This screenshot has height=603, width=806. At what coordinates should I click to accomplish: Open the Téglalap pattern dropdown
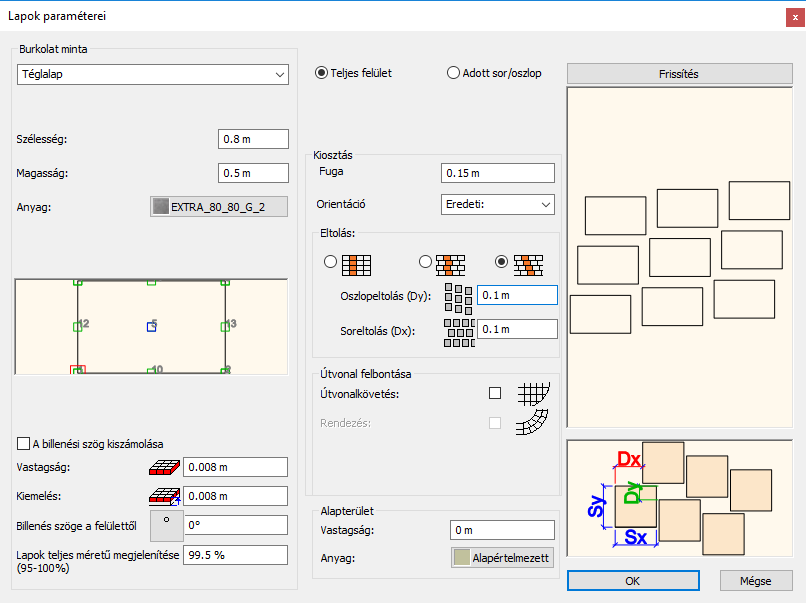pyautogui.click(x=153, y=75)
